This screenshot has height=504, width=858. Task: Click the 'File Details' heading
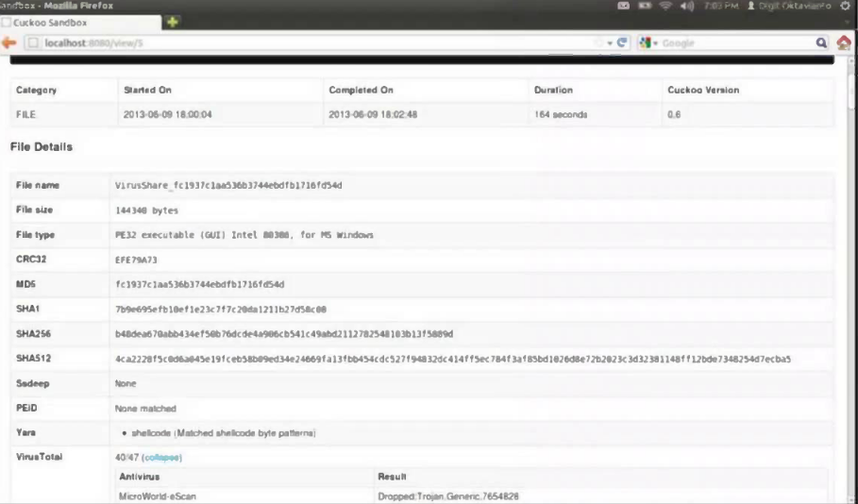42,146
